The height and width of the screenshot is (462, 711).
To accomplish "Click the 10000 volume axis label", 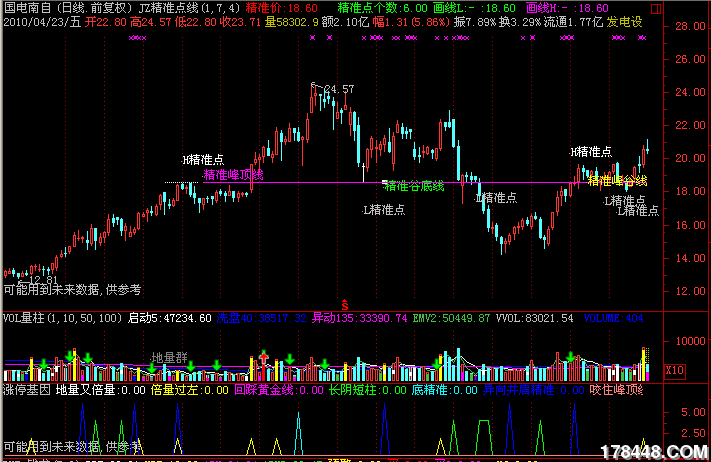I will point(691,341).
